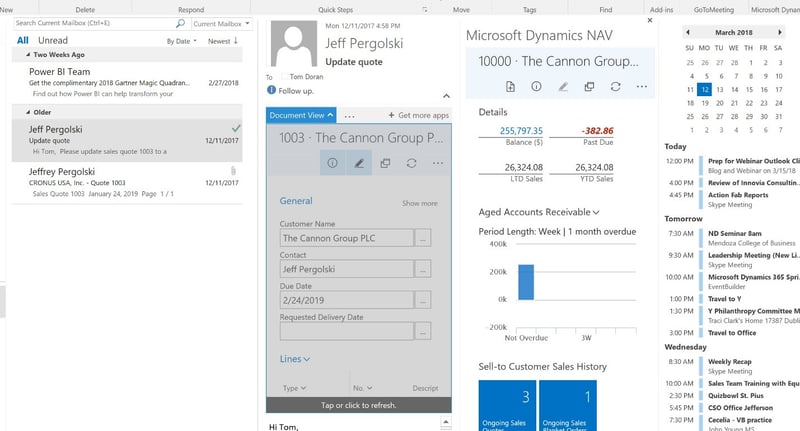Click Get more apps
This screenshot has height=431, width=800.
click(419, 115)
